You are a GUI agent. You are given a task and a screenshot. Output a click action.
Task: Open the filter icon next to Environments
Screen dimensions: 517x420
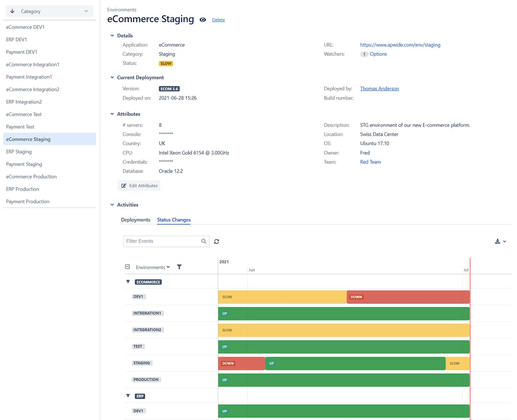coord(179,267)
